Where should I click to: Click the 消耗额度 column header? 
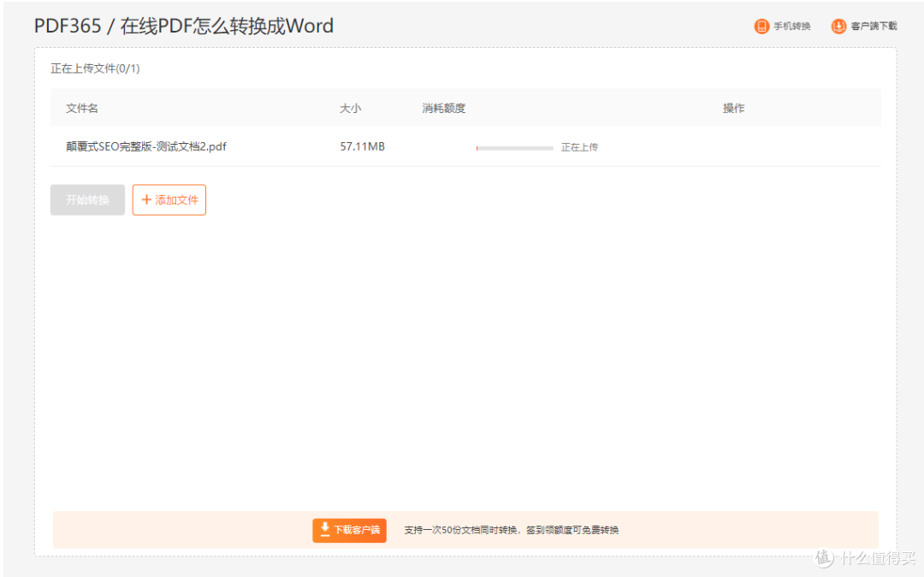coord(444,108)
